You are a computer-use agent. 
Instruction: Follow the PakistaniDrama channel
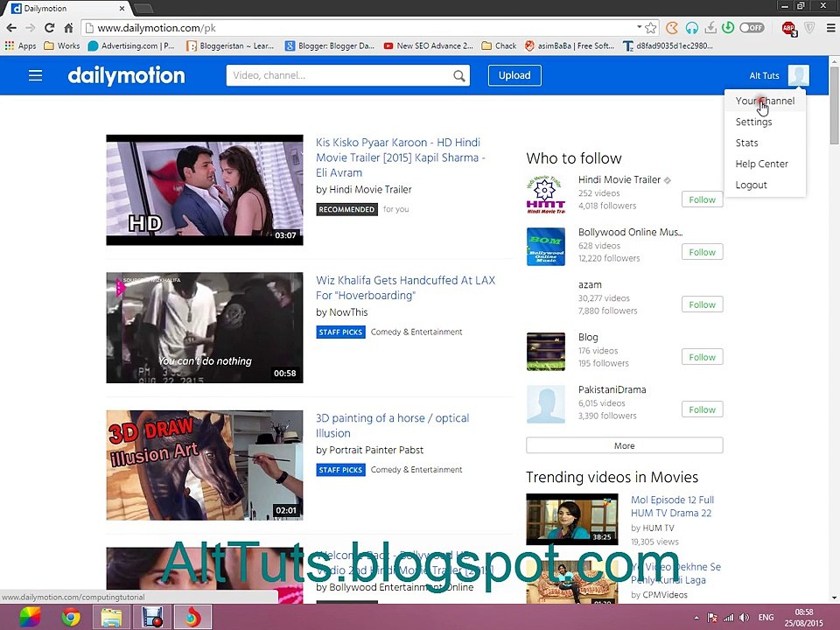(702, 409)
